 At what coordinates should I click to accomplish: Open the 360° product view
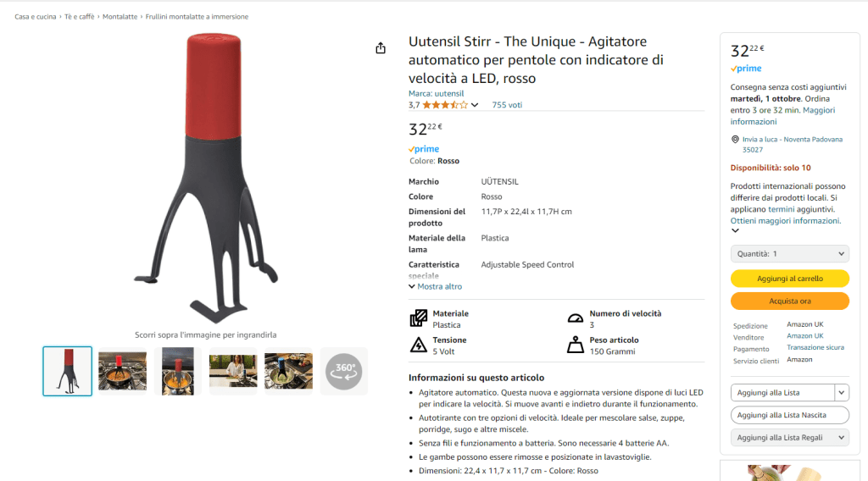pos(343,371)
